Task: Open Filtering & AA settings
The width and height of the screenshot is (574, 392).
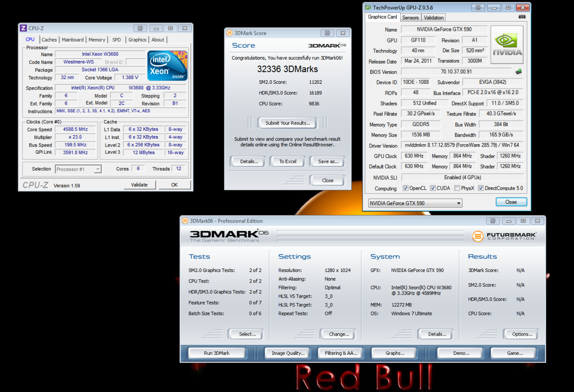Action: [x=341, y=353]
